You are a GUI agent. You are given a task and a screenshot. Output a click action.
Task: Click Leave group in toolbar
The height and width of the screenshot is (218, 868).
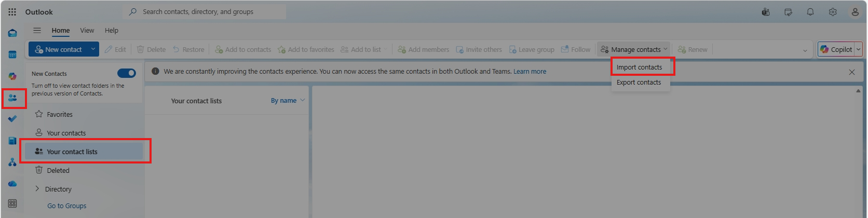(x=532, y=49)
